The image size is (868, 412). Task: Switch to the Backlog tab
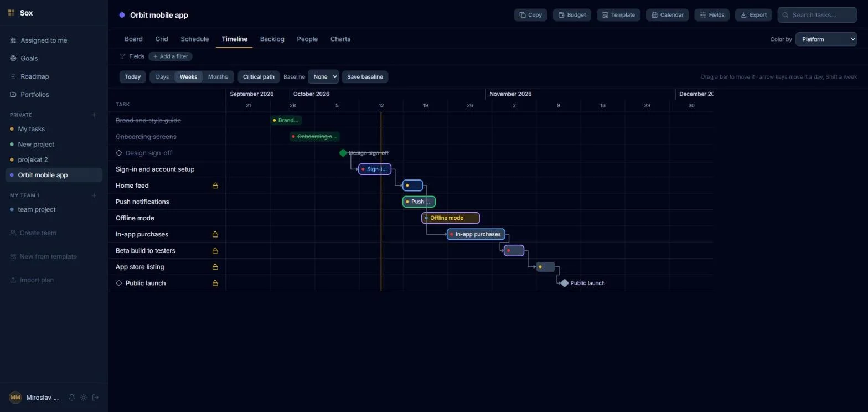(272, 39)
